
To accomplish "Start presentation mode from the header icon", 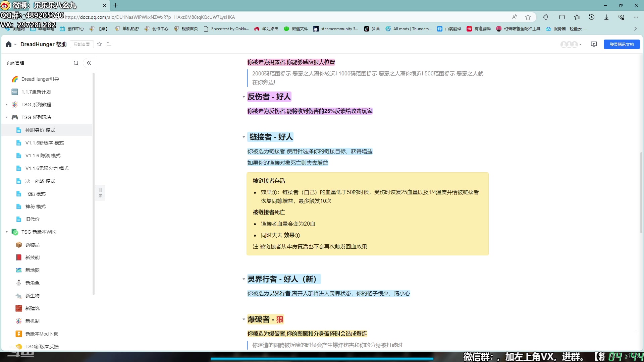I will pyautogui.click(x=594, y=44).
